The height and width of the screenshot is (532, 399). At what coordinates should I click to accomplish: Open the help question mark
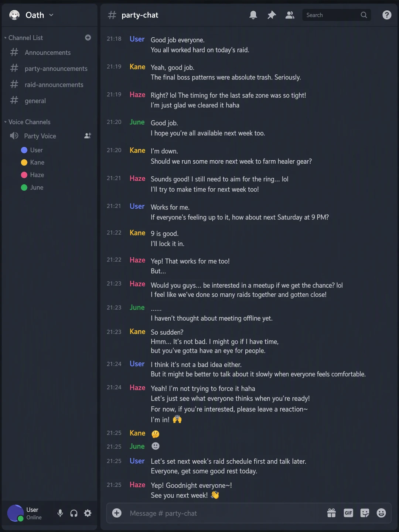click(x=387, y=15)
